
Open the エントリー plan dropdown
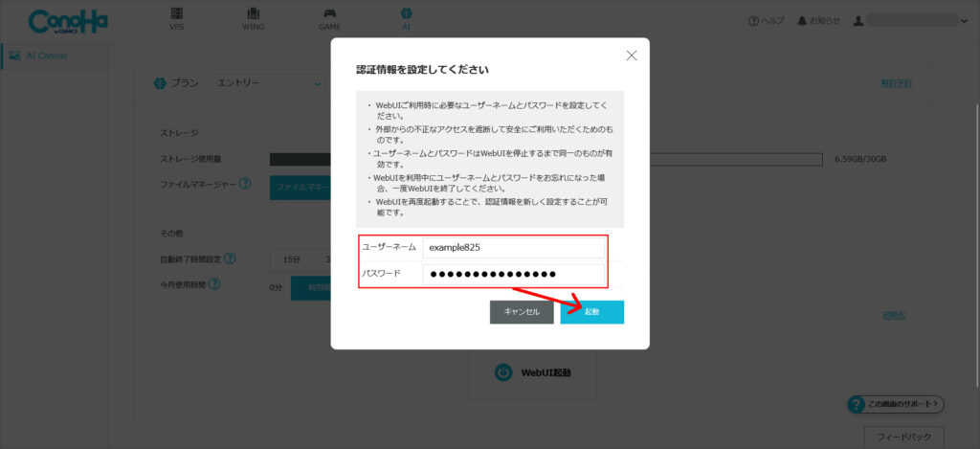[x=269, y=83]
